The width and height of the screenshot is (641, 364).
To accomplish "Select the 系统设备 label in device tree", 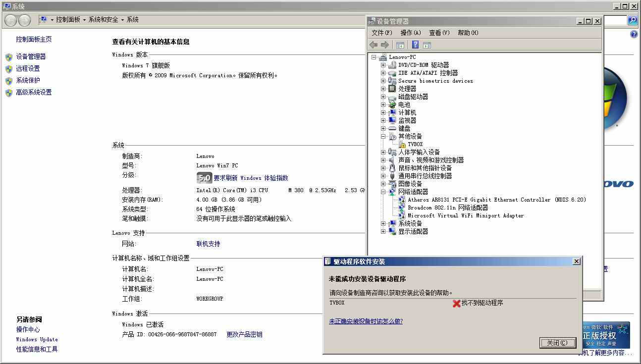I will (x=410, y=223).
